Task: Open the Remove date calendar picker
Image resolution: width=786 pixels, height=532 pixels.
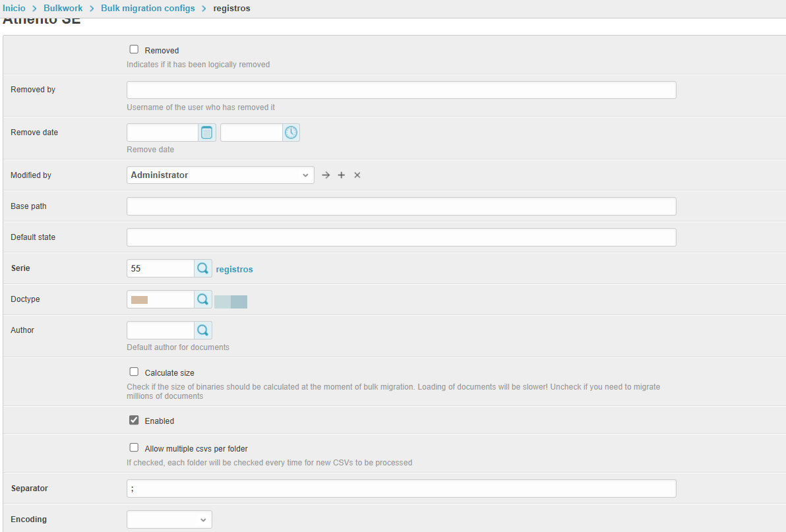Action: (207, 133)
